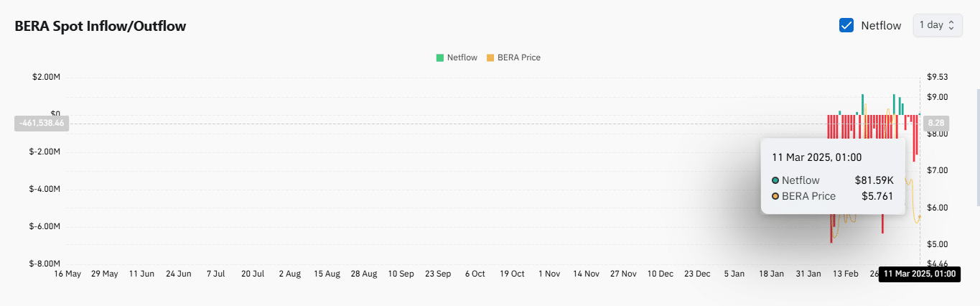This screenshot has height=306, width=980.
Task: Click the -461,538.46 netflow crosshair label
Action: tap(39, 123)
